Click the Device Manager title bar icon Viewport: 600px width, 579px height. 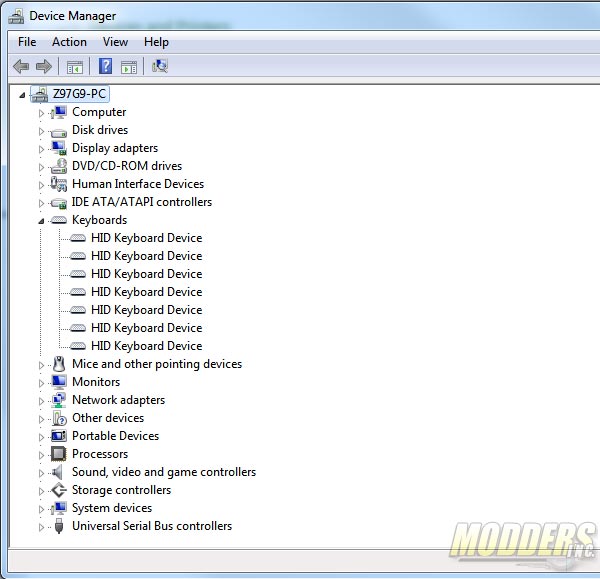pyautogui.click(x=16, y=16)
